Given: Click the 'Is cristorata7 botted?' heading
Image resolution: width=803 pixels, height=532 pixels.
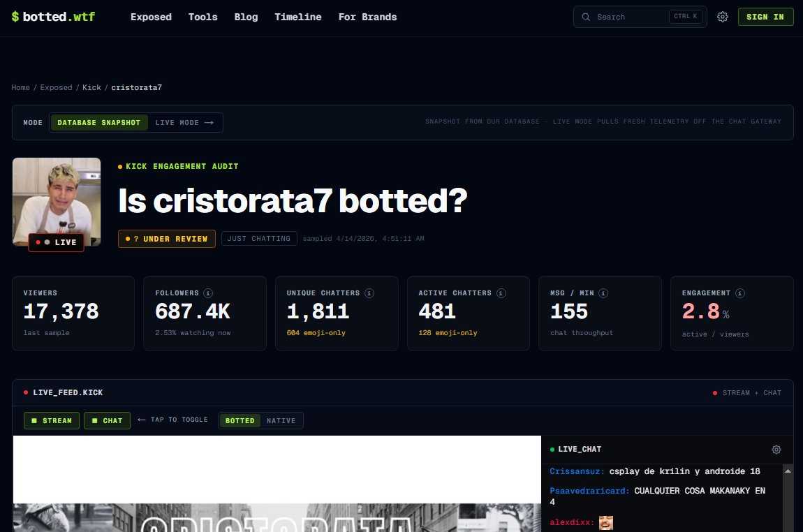Looking at the screenshot, I should pos(293,200).
